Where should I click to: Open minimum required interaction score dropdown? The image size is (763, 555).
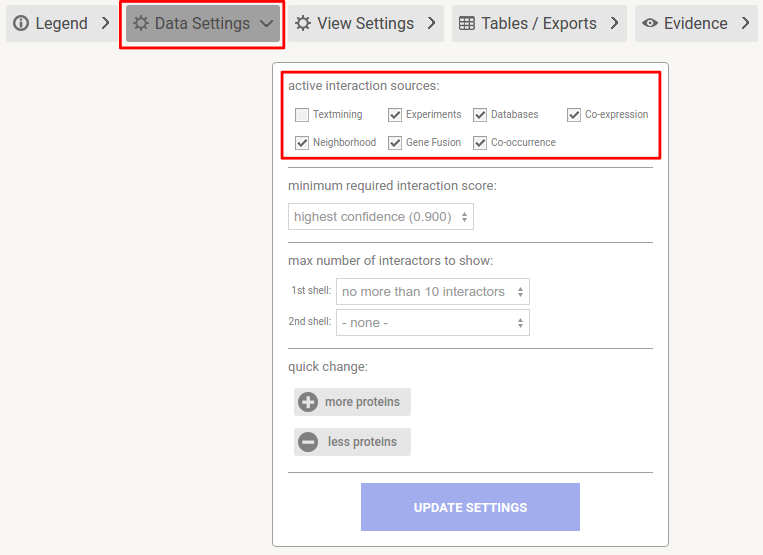tap(380, 216)
